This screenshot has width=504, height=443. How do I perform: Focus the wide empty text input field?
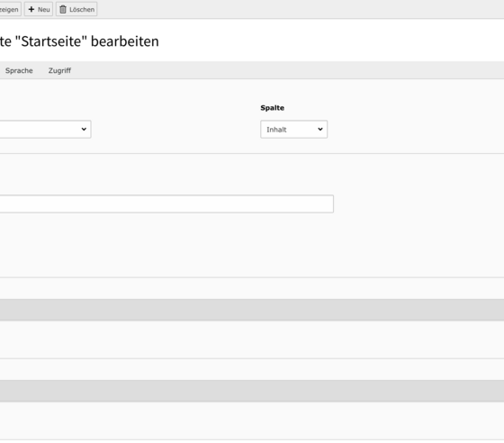[x=166, y=203]
